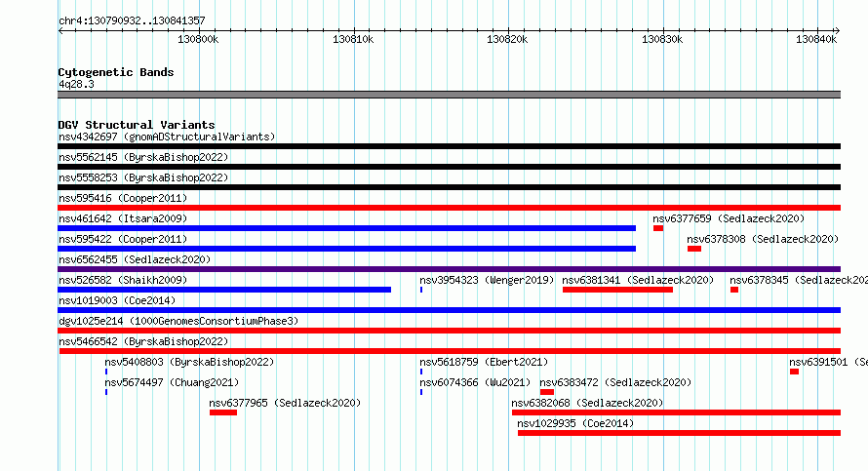Click the 130810k ruler marker
868x471 pixels.
(353, 39)
